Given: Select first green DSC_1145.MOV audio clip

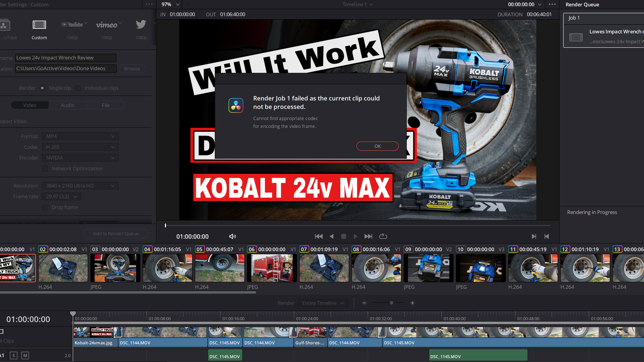Looking at the screenshot, I should tap(225, 355).
